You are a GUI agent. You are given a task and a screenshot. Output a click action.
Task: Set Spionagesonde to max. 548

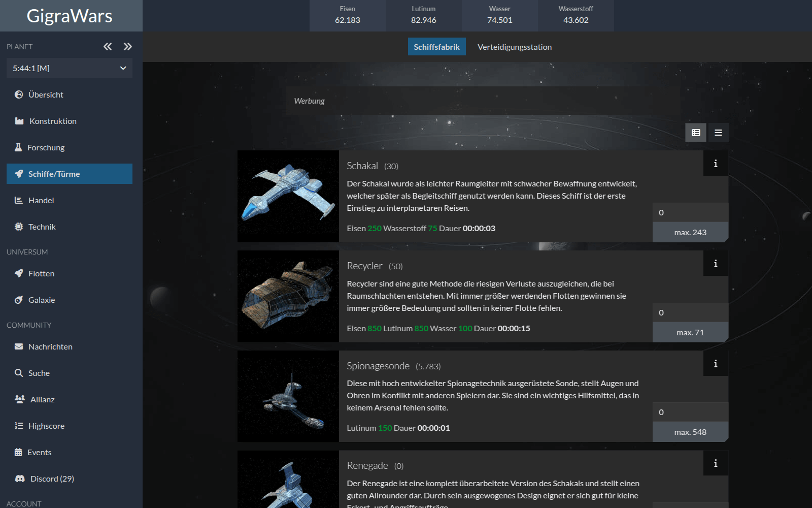(x=690, y=432)
